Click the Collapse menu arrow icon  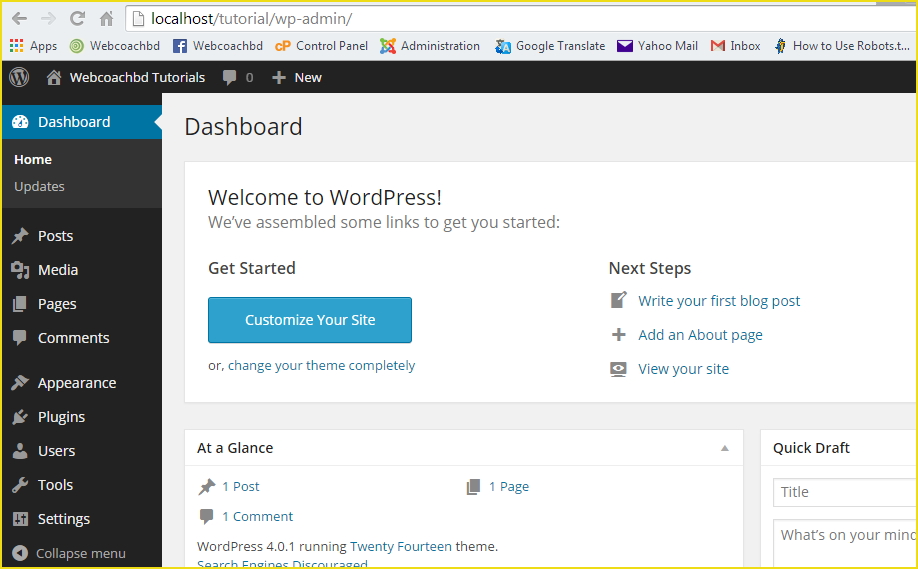click(20, 553)
